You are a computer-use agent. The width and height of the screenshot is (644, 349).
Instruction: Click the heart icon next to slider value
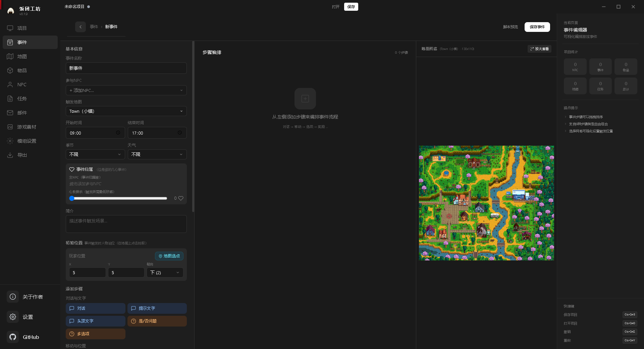pos(181,198)
